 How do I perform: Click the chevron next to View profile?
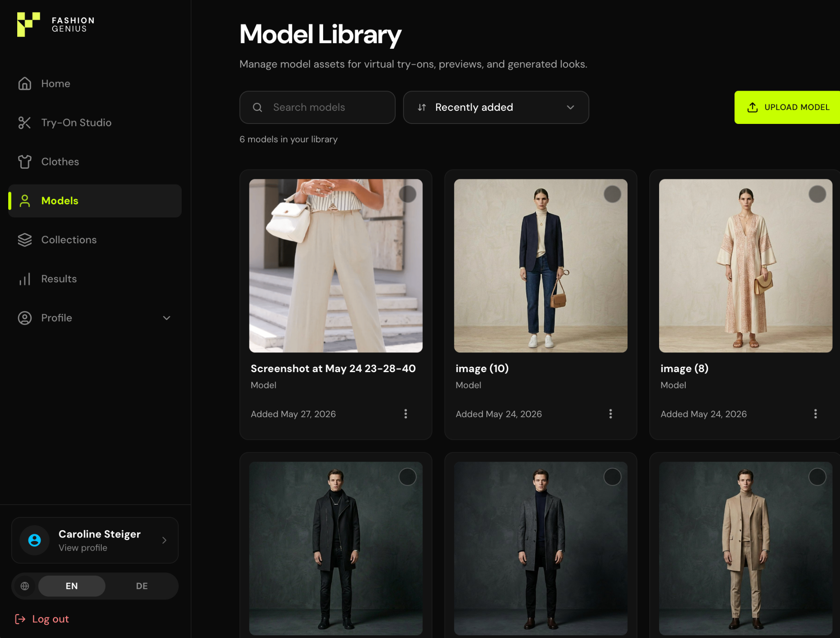click(164, 540)
